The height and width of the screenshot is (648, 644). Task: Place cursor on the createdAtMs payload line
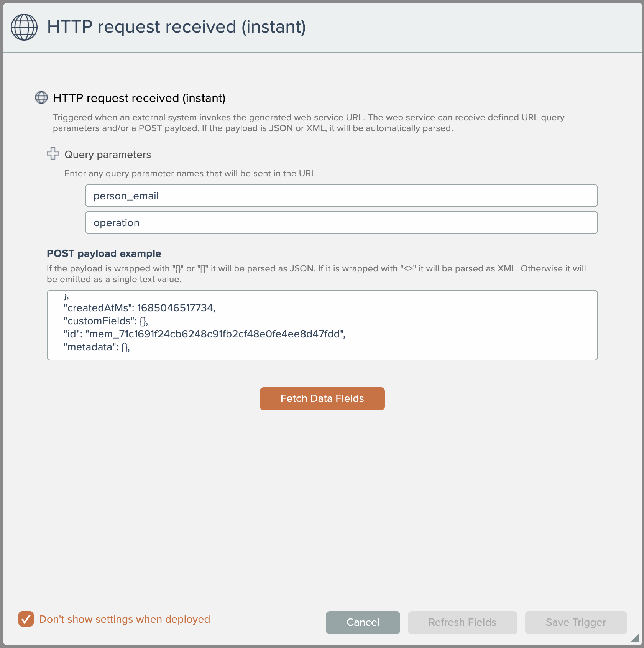[x=140, y=308]
